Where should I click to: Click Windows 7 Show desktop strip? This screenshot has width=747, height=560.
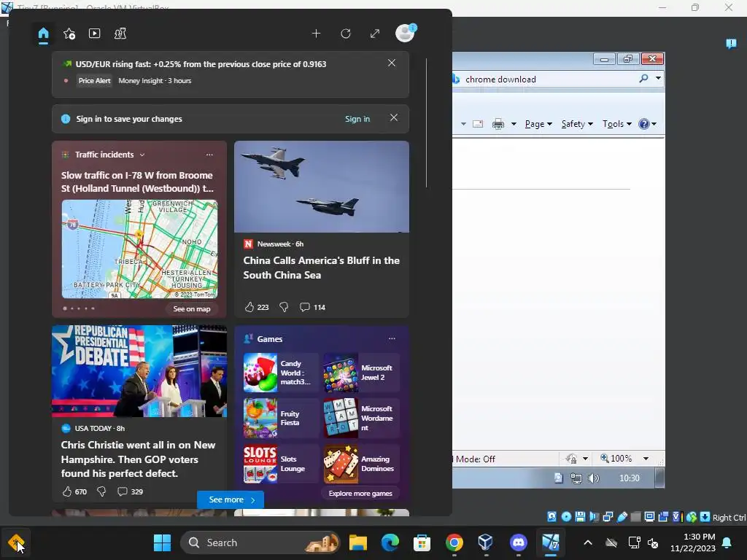[x=659, y=478]
